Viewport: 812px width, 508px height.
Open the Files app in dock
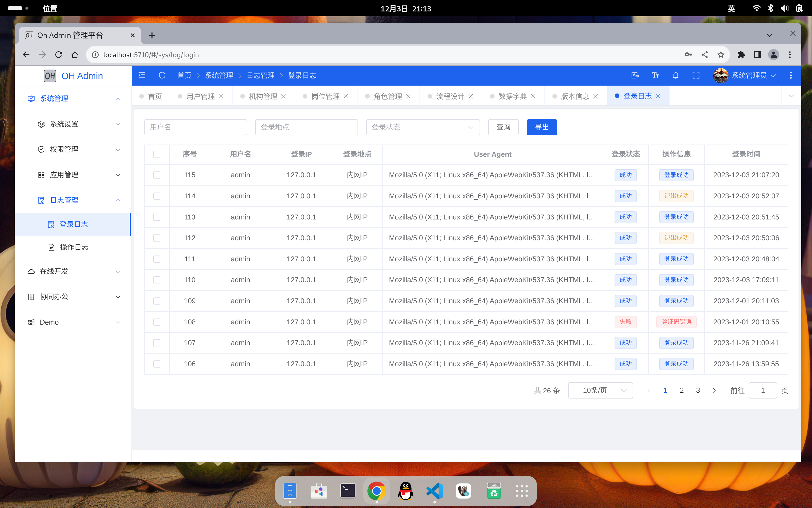290,491
